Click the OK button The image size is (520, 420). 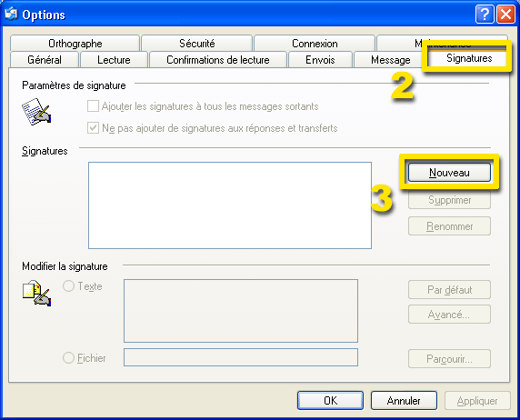(x=330, y=400)
